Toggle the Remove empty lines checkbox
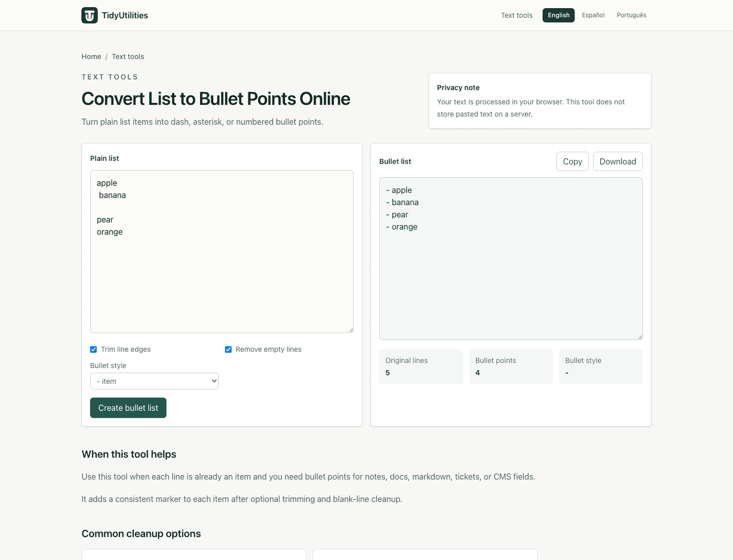 (229, 349)
